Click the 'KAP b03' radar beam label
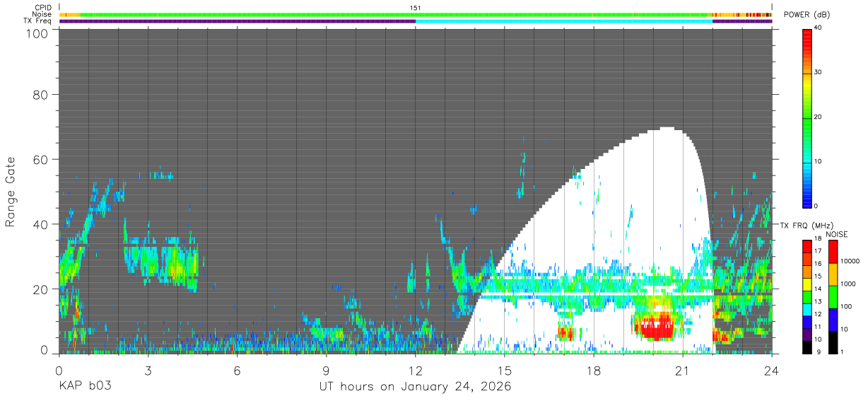Image resolution: width=868 pixels, height=401 pixels. [x=84, y=387]
